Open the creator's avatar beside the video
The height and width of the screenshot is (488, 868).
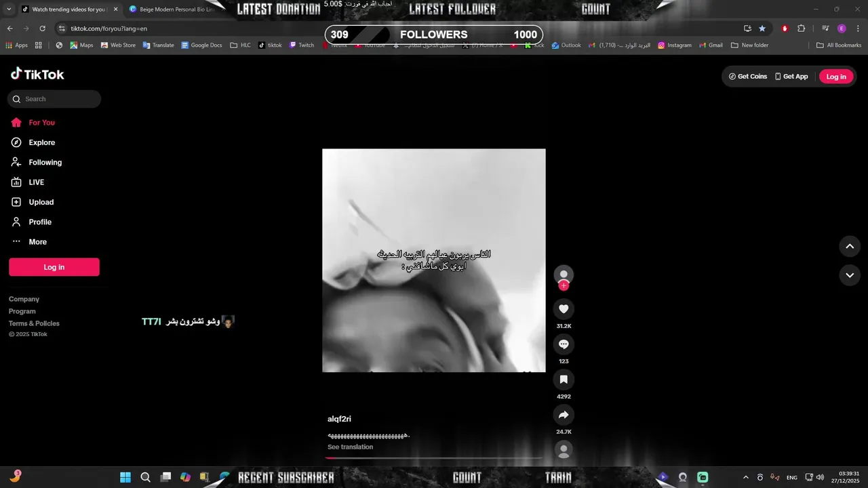point(564,274)
